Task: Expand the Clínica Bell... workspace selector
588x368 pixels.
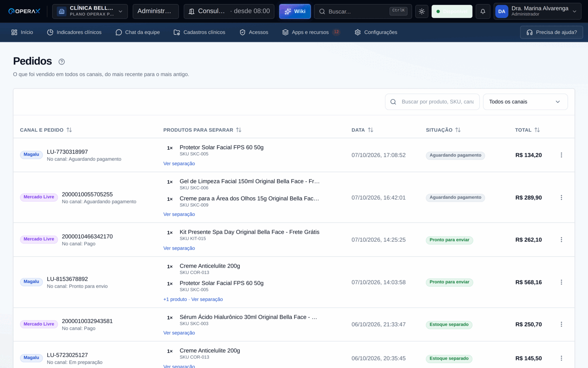Action: pos(90,11)
